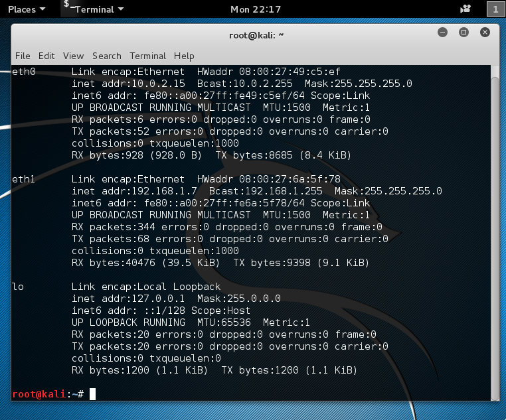Click MTU:65536 text
This screenshot has width=506, height=420.
(224, 322)
